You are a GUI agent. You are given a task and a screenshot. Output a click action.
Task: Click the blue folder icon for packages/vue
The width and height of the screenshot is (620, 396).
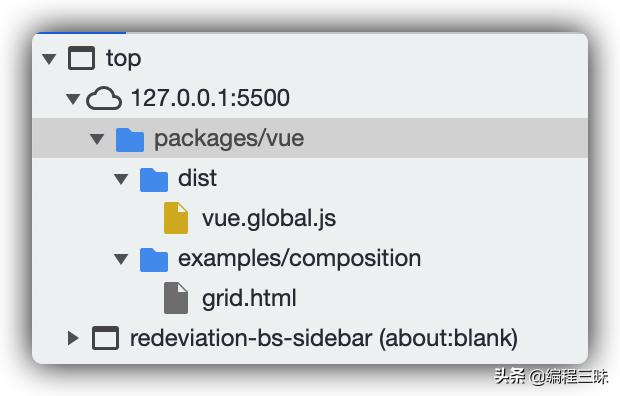tap(130, 140)
